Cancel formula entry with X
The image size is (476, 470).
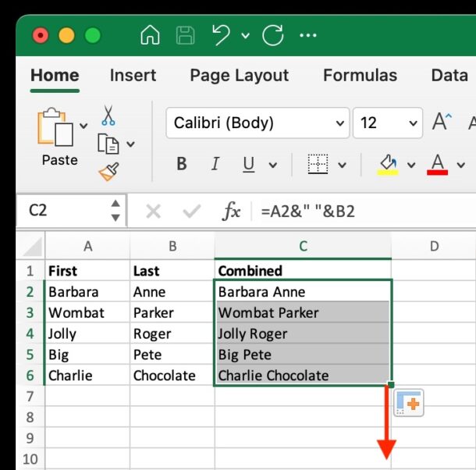click(x=153, y=211)
